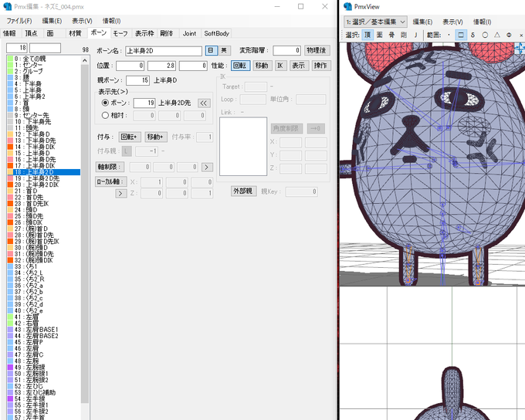Select 相対 radio for display destination
The image size is (525, 420).
tap(105, 115)
